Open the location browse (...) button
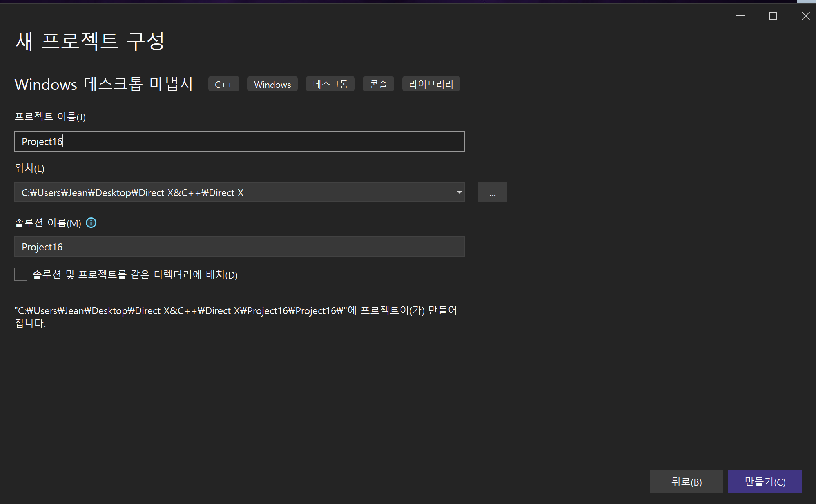816x504 pixels. (492, 192)
